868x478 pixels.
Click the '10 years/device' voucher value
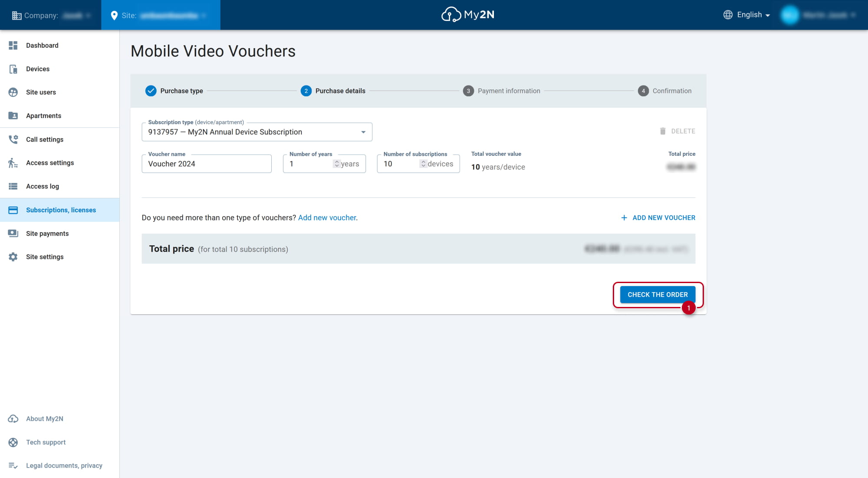tap(498, 167)
